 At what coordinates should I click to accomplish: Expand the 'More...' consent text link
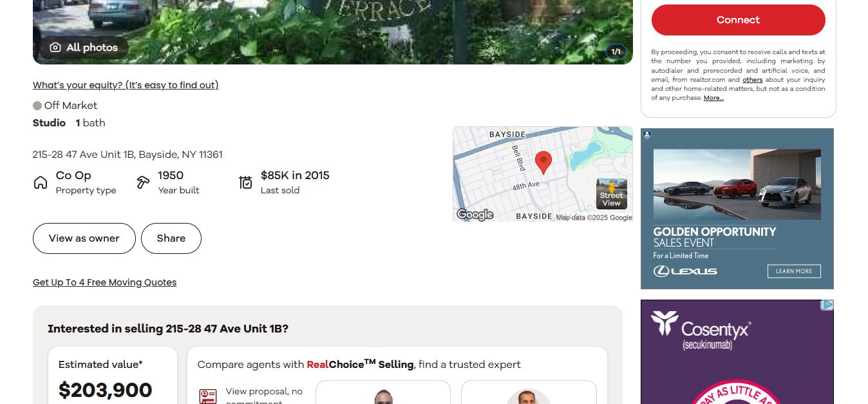(713, 98)
